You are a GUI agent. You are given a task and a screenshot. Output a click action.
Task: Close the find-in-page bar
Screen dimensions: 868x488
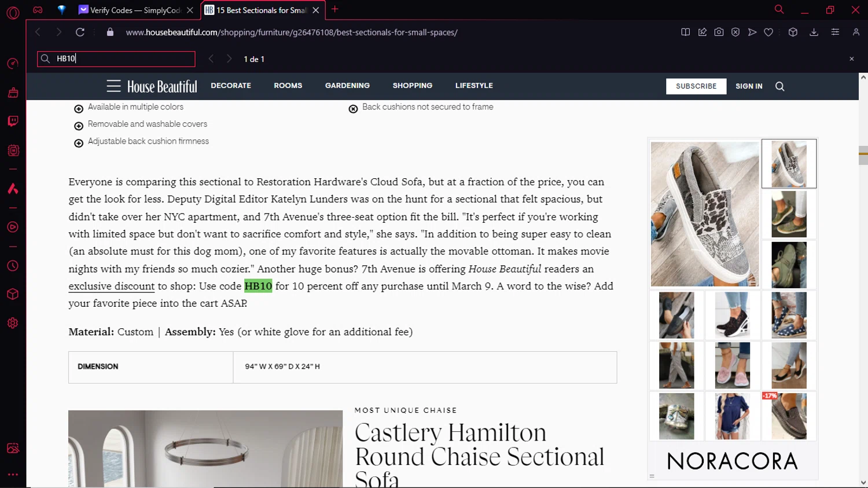[851, 58]
